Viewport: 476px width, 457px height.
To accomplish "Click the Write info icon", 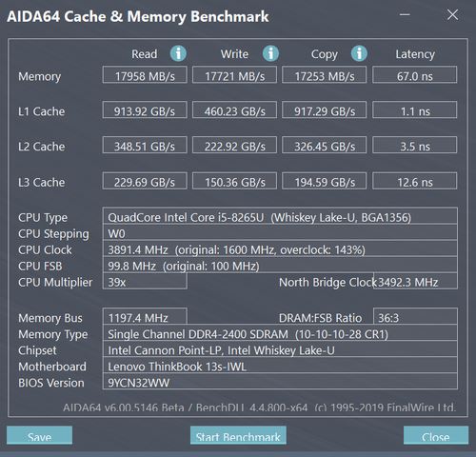I will click(270, 53).
